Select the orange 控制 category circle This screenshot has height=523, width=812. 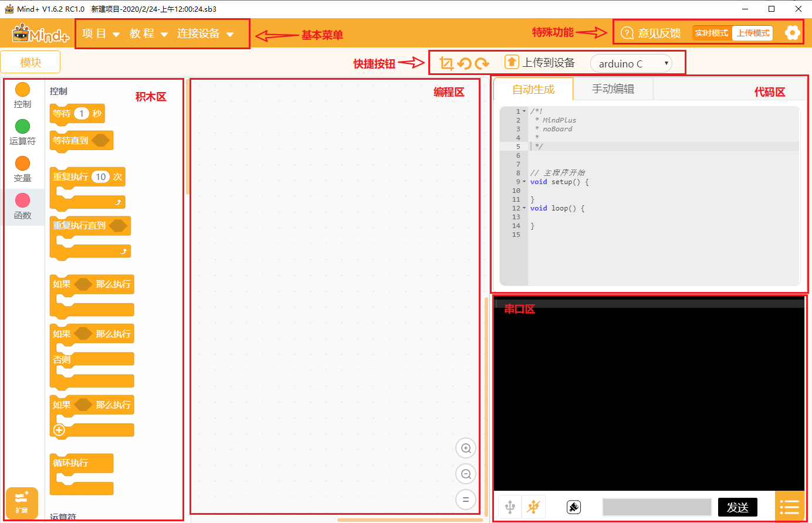tap(22, 89)
